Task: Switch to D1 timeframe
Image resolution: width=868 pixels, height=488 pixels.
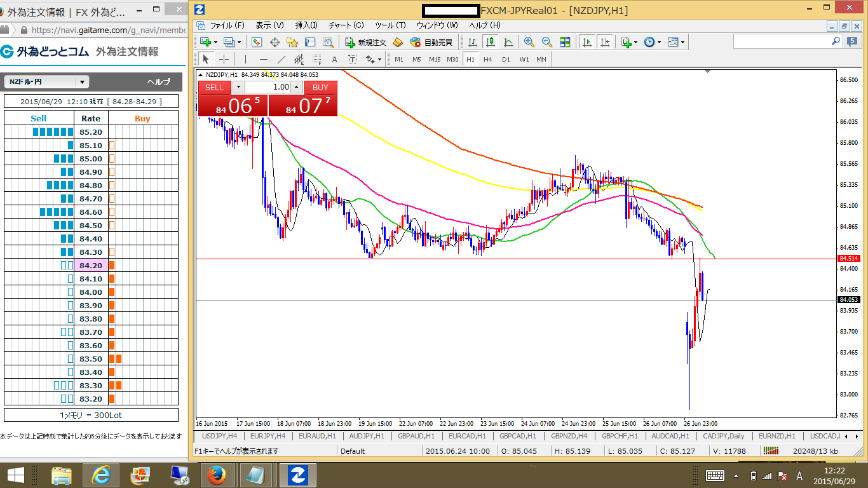Action: coord(506,59)
